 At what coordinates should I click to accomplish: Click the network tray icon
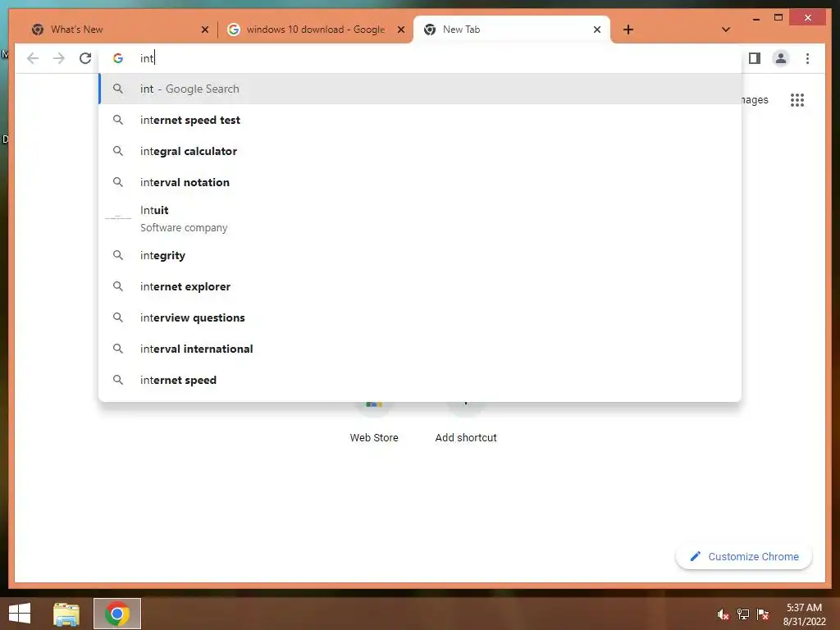[743, 614]
